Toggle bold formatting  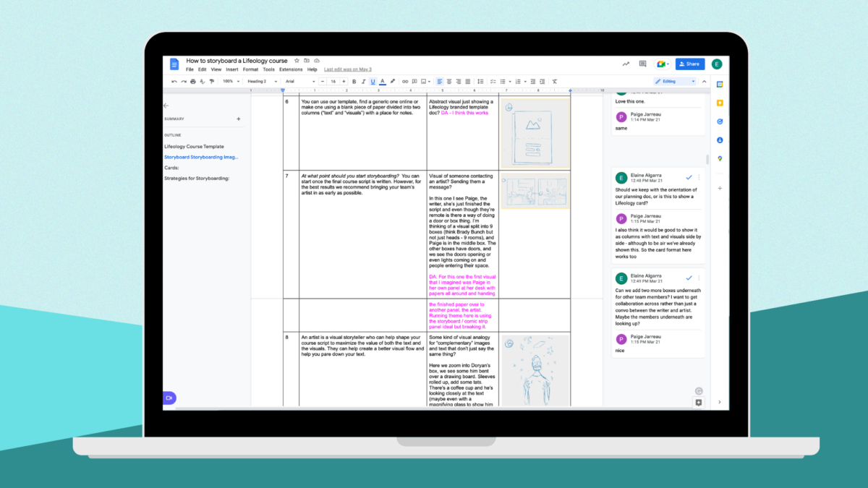[x=354, y=81]
